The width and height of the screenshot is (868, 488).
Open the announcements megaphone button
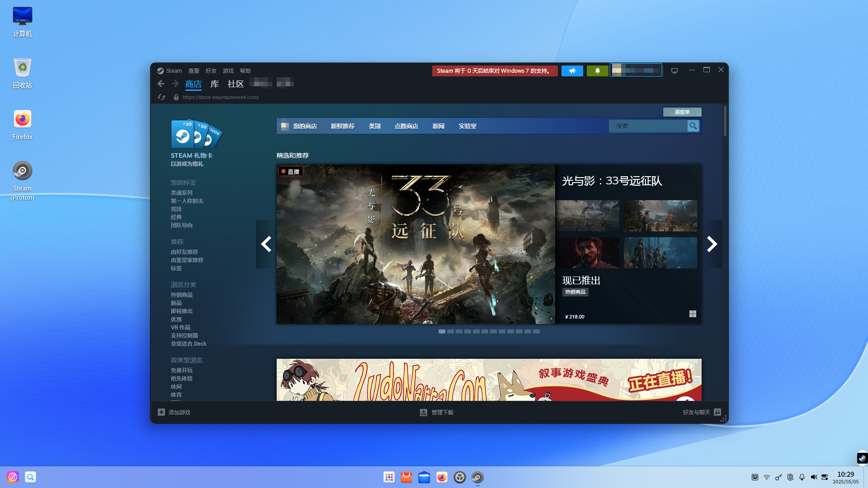pos(572,70)
